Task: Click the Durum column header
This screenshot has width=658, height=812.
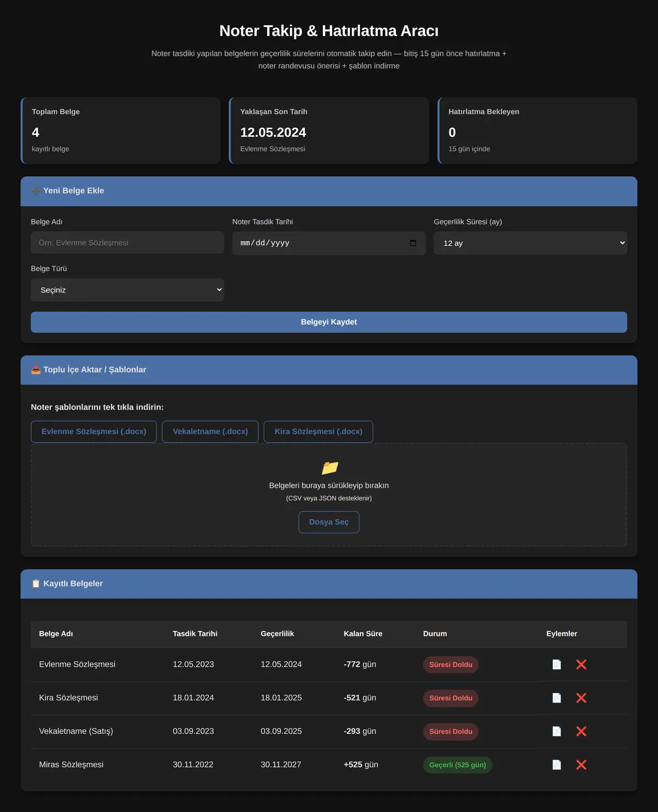Action: click(x=435, y=634)
